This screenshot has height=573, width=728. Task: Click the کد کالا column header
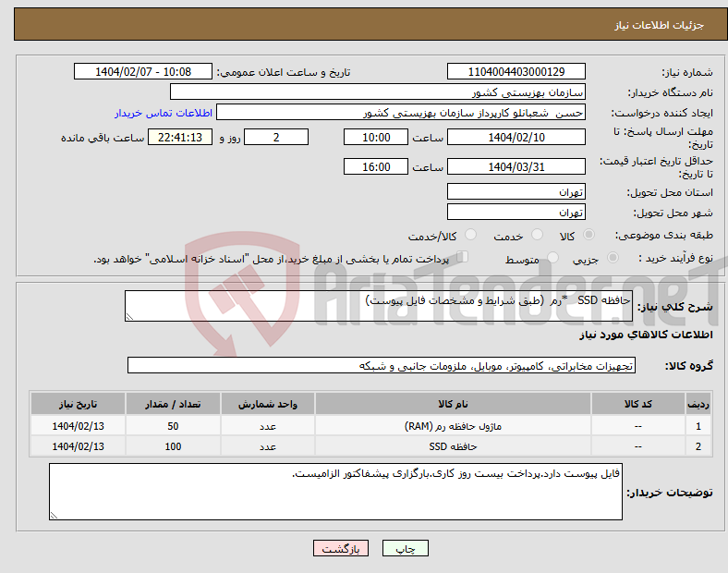[x=638, y=404]
